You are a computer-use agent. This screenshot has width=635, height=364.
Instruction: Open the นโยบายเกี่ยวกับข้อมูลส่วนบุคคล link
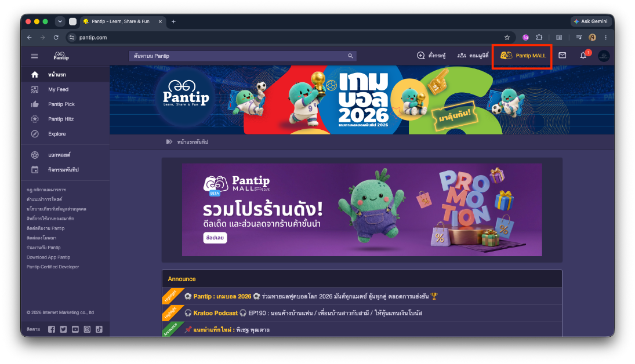coord(56,209)
